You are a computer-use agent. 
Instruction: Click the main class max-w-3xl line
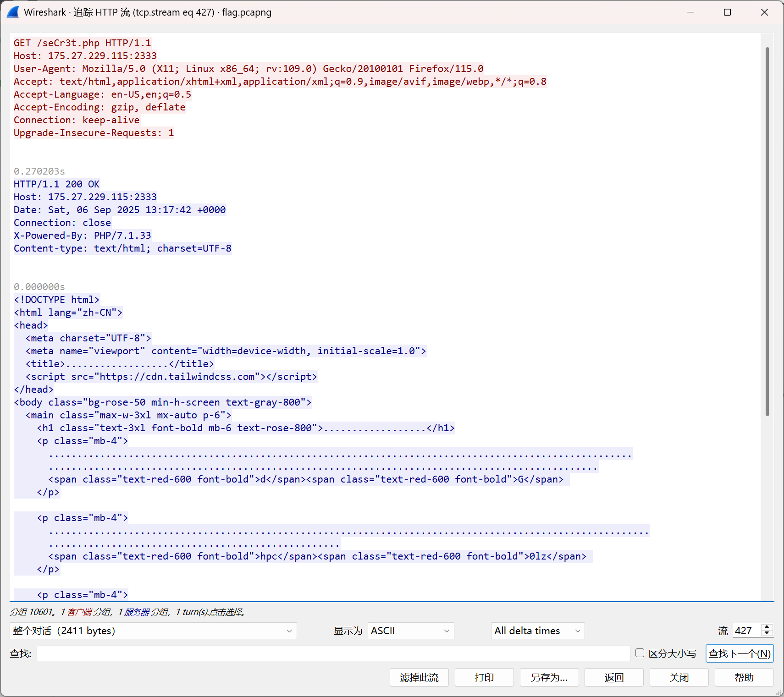pos(128,415)
